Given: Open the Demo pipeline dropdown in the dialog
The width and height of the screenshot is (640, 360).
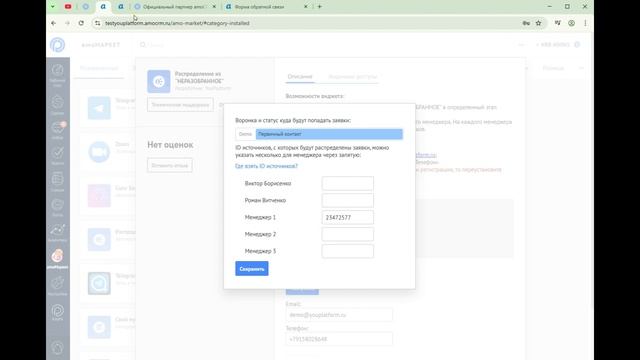Looking at the screenshot, I should [x=245, y=134].
